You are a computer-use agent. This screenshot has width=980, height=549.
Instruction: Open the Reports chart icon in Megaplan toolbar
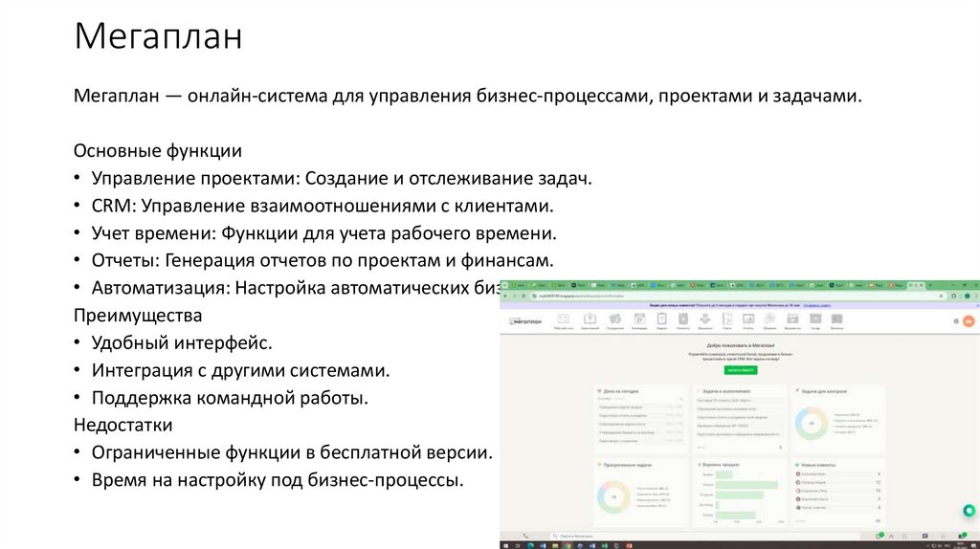tap(748, 319)
